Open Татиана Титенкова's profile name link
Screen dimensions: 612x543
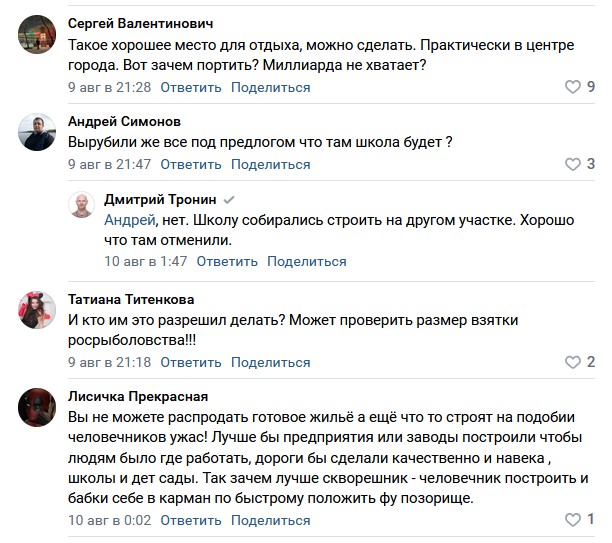[x=131, y=298]
